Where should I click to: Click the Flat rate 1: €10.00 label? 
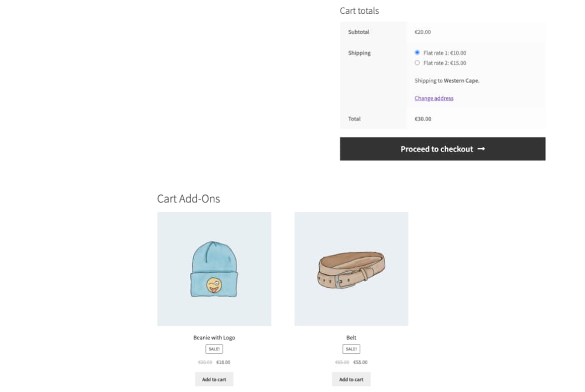coord(445,53)
